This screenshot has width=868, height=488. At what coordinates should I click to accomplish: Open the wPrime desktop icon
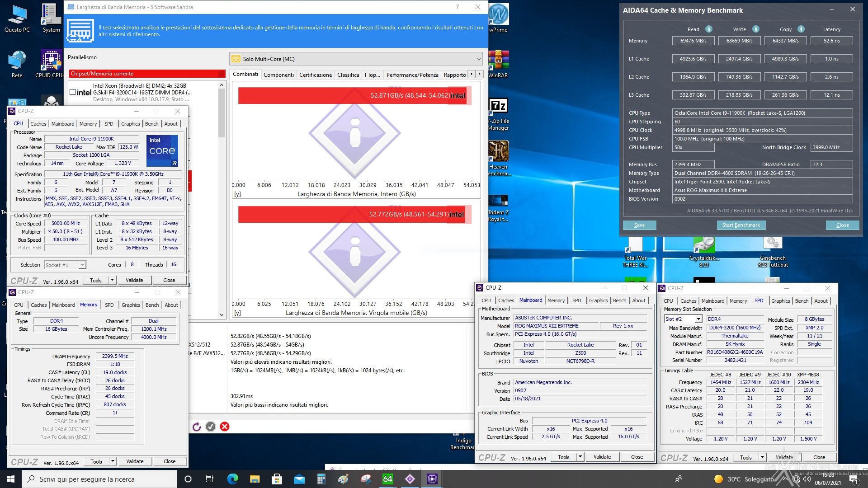click(x=498, y=18)
